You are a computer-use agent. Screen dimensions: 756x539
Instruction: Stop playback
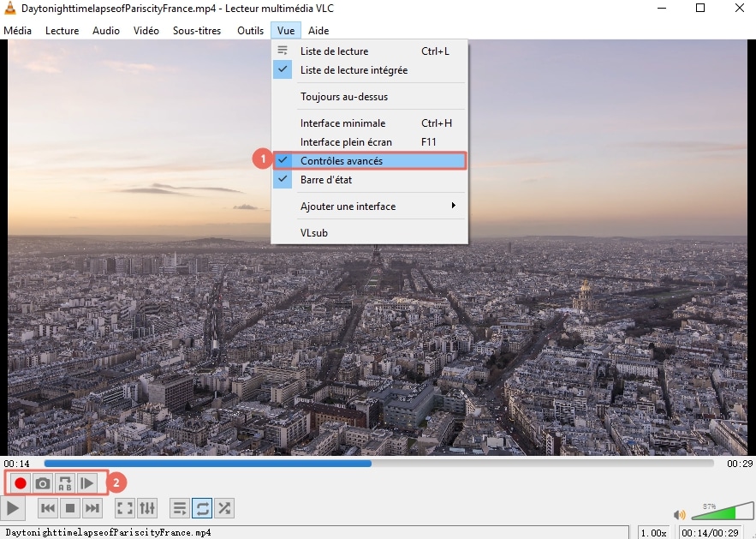70,508
